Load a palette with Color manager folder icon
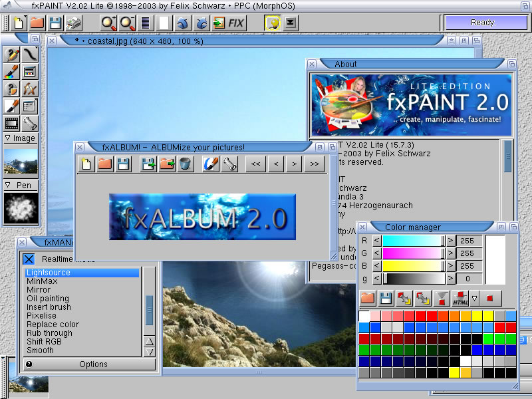This screenshot has width=532, height=399. click(368, 299)
